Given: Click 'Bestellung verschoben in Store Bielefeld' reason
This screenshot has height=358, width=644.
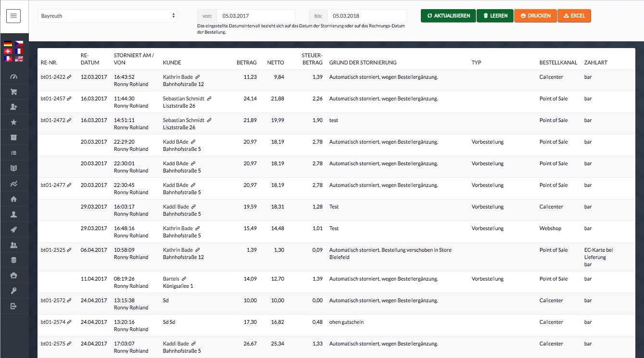Looking at the screenshot, I should pos(390,253).
